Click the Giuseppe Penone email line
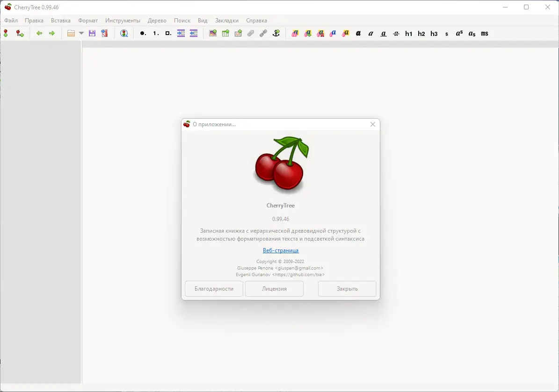Viewport: 559px width, 392px height. pos(280,268)
